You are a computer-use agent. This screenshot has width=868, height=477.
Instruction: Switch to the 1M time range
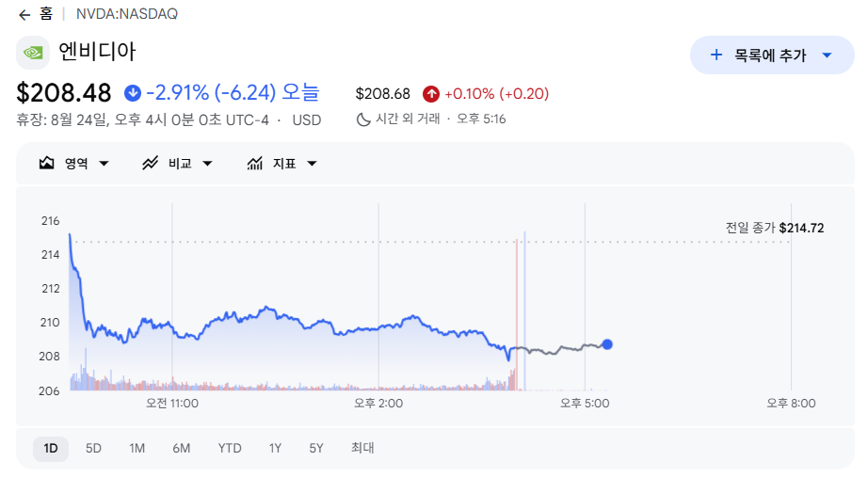(137, 448)
